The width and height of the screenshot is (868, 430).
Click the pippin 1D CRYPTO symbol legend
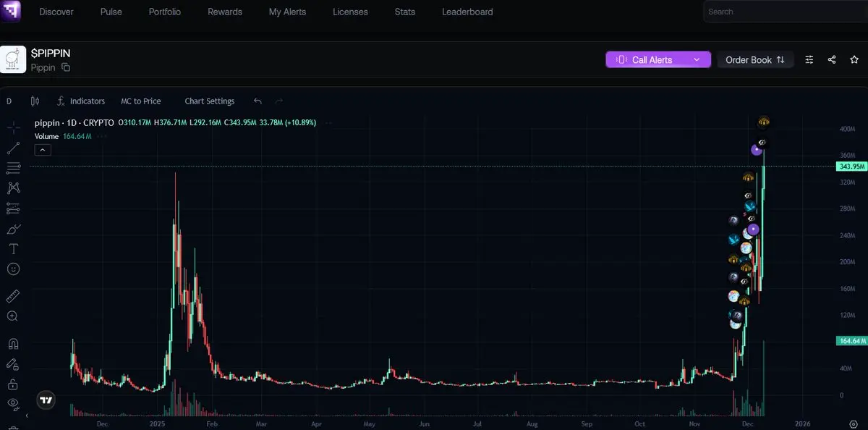[74, 122]
